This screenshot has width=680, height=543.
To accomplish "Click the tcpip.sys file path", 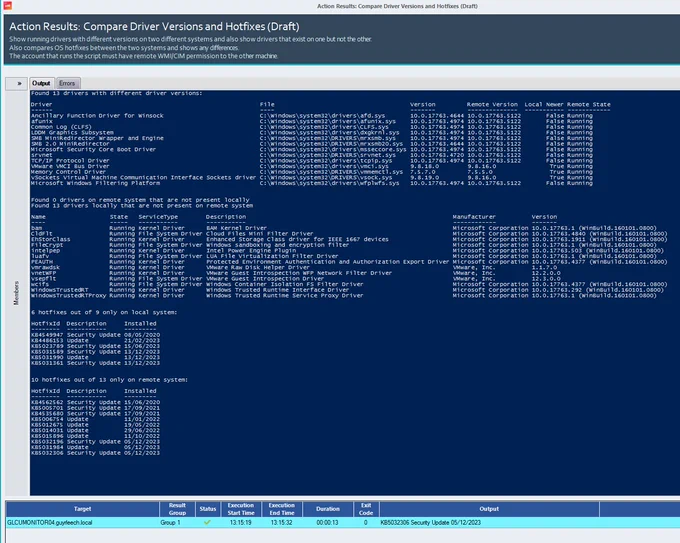I will [326, 161].
